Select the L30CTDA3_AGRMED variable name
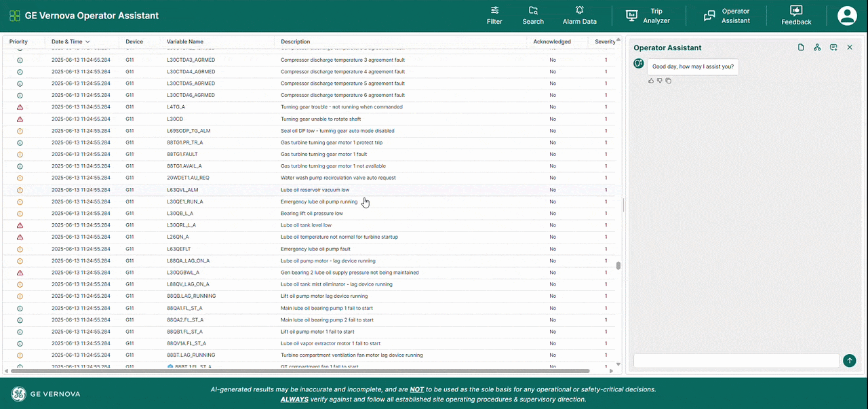 tap(191, 60)
